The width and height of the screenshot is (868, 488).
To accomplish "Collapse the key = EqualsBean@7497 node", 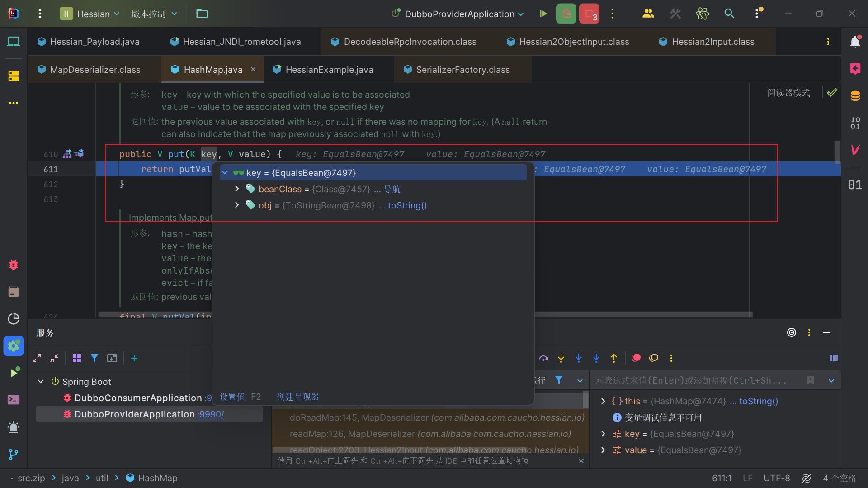I will click(x=225, y=173).
